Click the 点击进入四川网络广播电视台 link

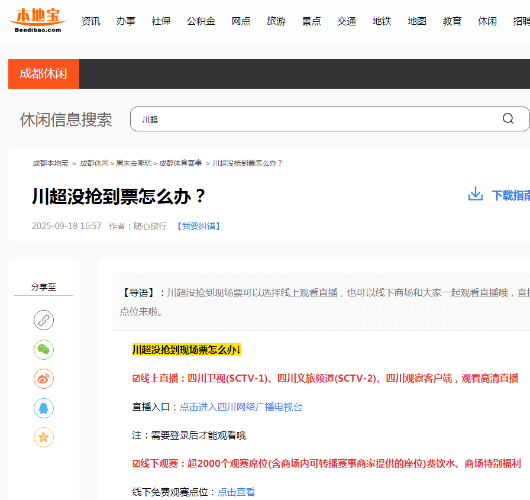241,407
